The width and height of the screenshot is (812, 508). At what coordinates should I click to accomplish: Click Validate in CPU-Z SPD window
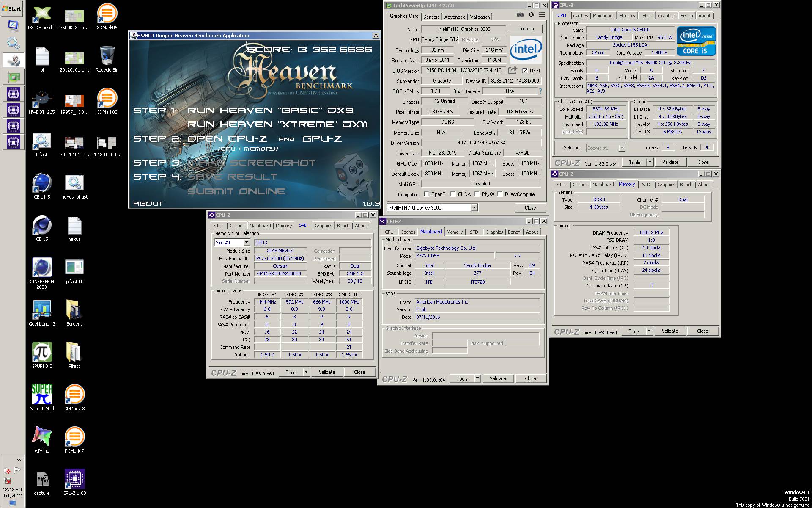[x=327, y=372]
